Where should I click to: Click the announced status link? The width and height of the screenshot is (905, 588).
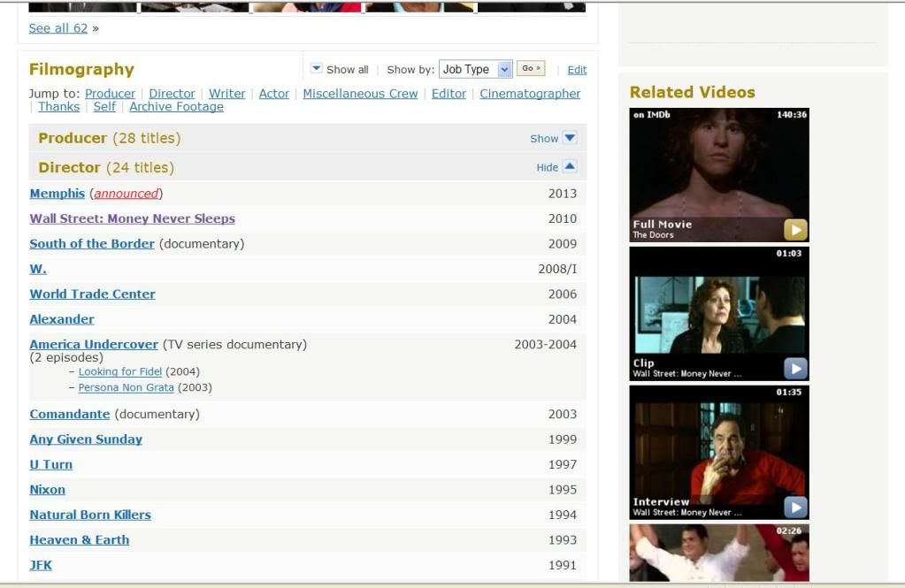point(127,194)
